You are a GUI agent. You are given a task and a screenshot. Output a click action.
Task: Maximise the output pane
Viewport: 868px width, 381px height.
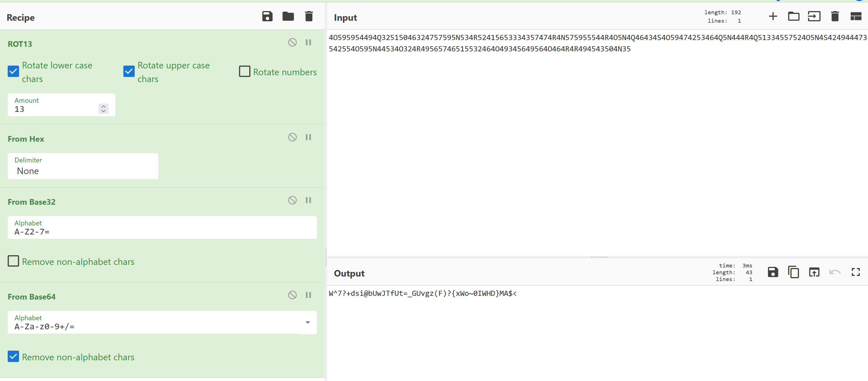[x=855, y=272]
